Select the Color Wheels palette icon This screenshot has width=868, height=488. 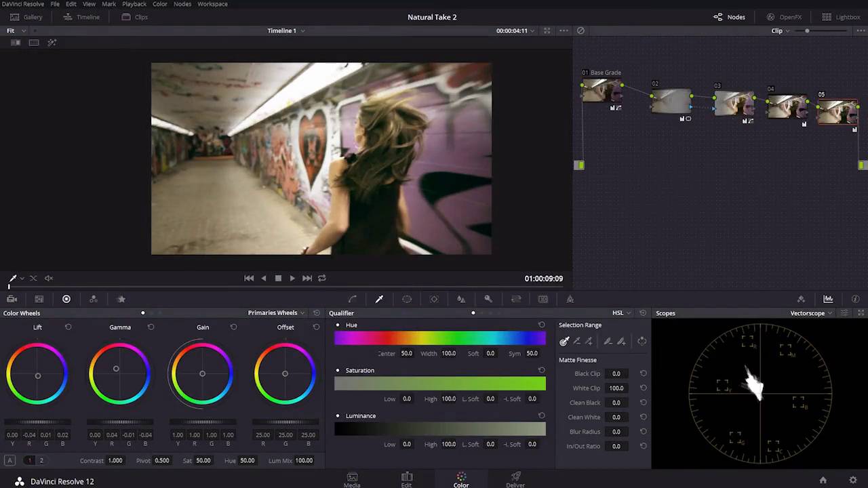tap(66, 299)
